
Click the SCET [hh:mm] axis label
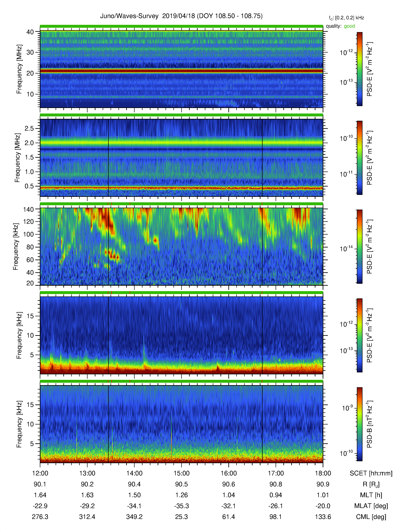371,473
